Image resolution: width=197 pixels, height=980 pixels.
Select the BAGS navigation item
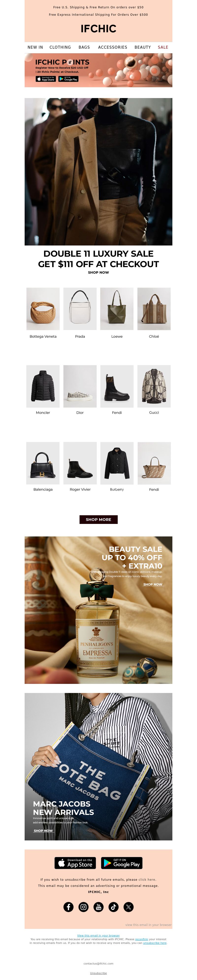[84, 47]
